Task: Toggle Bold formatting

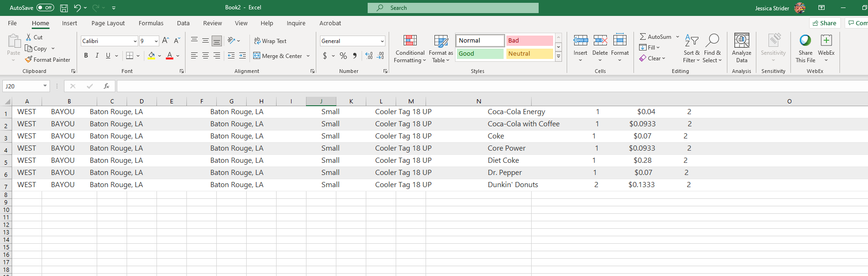Action: tap(86, 56)
